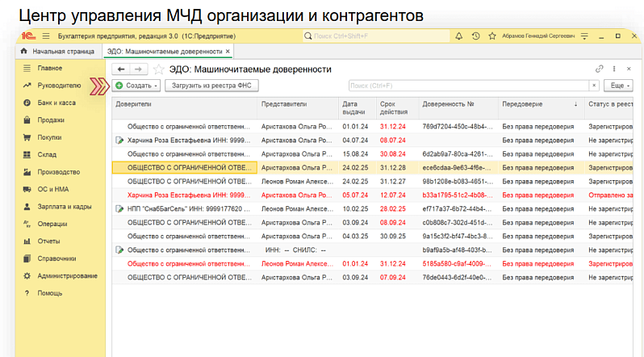Sort by Срок действия column header
The image size is (644, 357).
(397, 108)
